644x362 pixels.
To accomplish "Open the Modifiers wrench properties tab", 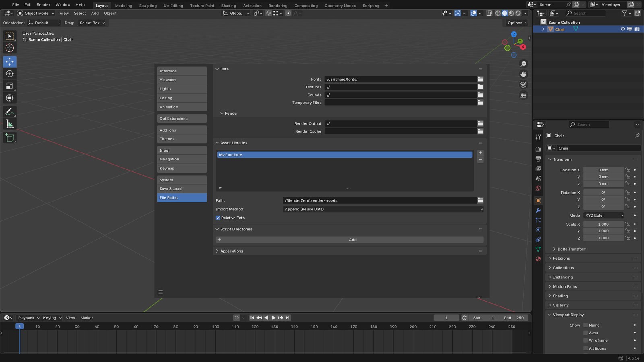I will pos(538,210).
